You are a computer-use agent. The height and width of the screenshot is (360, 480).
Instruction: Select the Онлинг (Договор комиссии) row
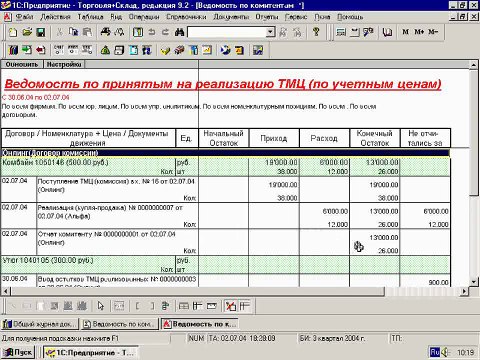(x=225, y=153)
